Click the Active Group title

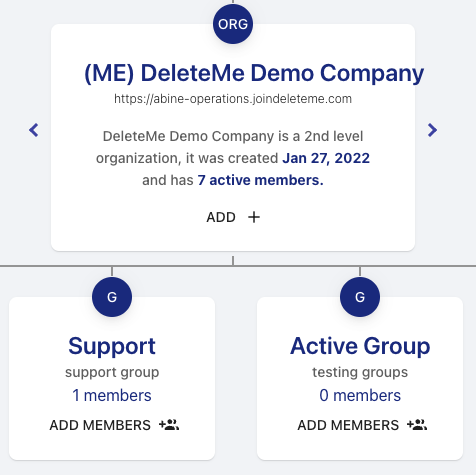[360, 347]
